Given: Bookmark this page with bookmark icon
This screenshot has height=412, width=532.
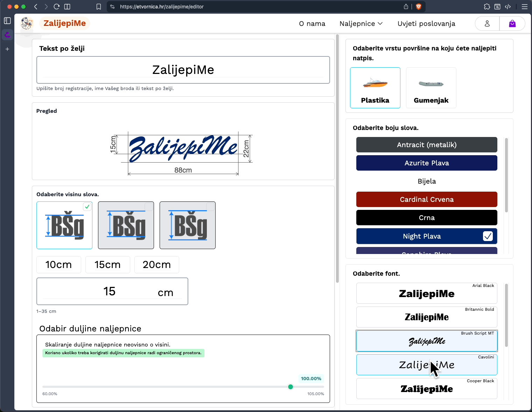Looking at the screenshot, I should [99, 7].
